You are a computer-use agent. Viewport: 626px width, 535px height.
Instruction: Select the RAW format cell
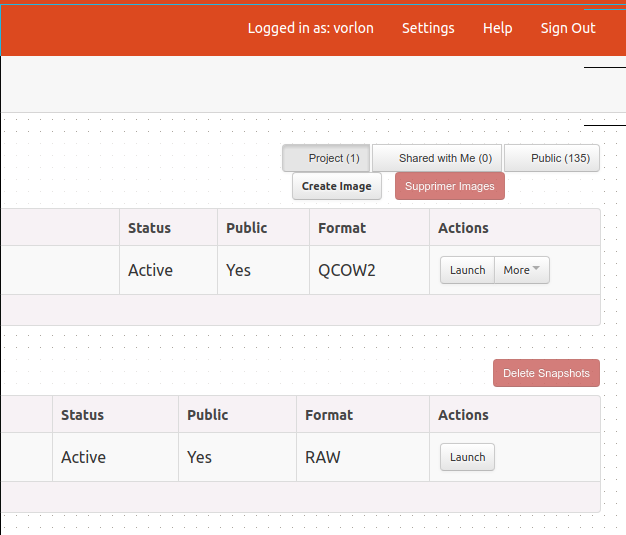pyautogui.click(x=363, y=457)
